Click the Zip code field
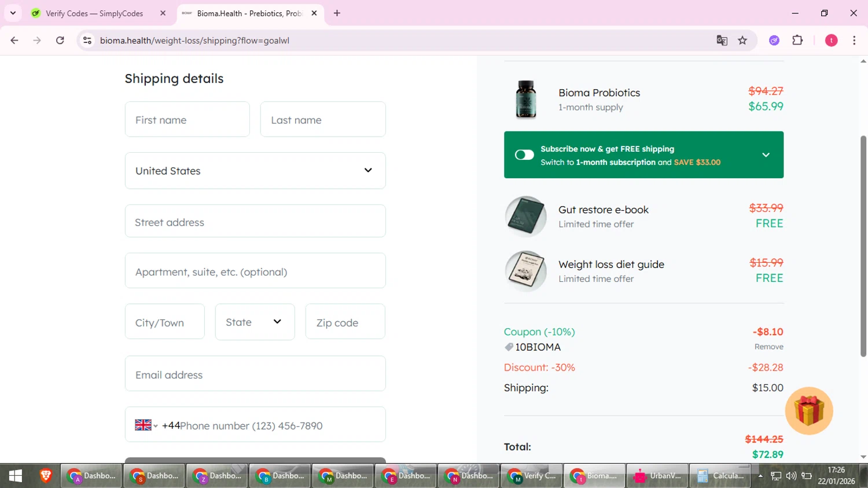This screenshot has height=488, width=868. (x=345, y=322)
